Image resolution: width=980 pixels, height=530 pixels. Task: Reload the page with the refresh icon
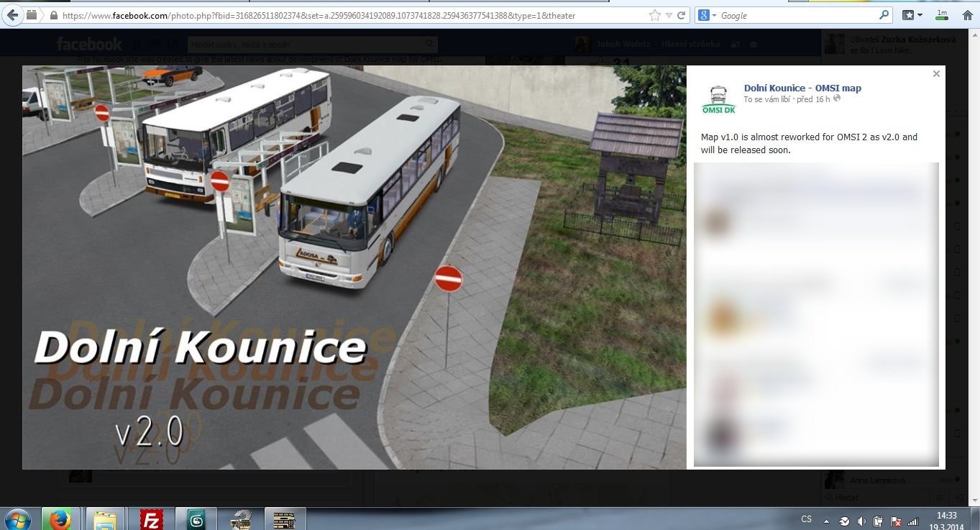point(681,15)
